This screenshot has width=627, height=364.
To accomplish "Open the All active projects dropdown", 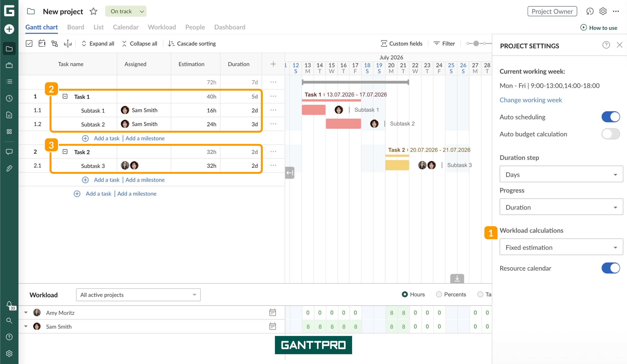I will click(138, 295).
